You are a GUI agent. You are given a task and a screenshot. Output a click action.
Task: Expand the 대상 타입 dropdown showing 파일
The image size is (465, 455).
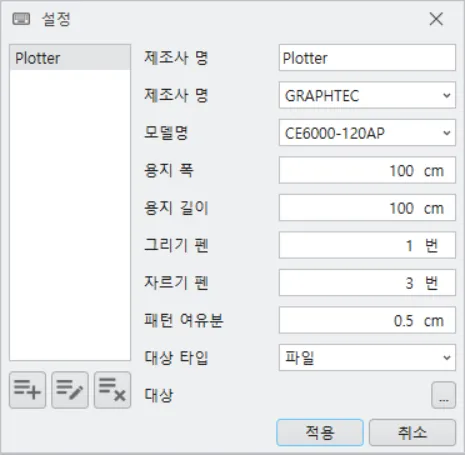click(367, 358)
